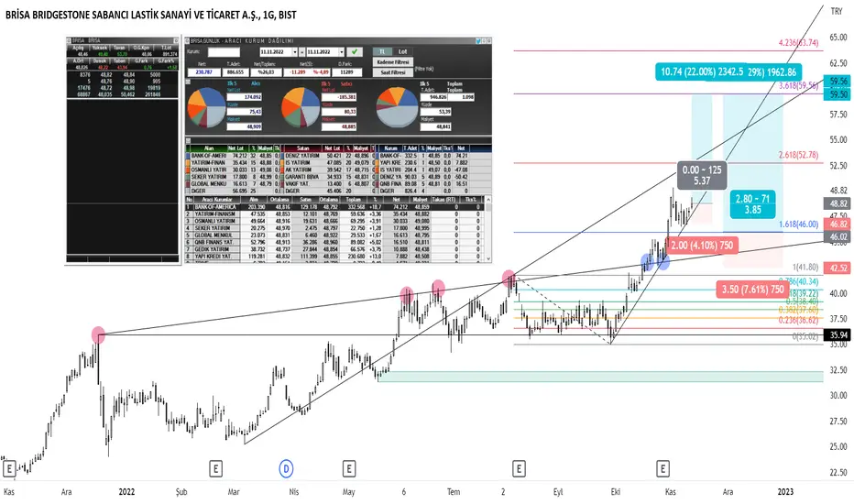Image resolution: width=854 pixels, height=504 pixels.
Task: Collapse the broker tables section expander
Action: pos(188,140)
